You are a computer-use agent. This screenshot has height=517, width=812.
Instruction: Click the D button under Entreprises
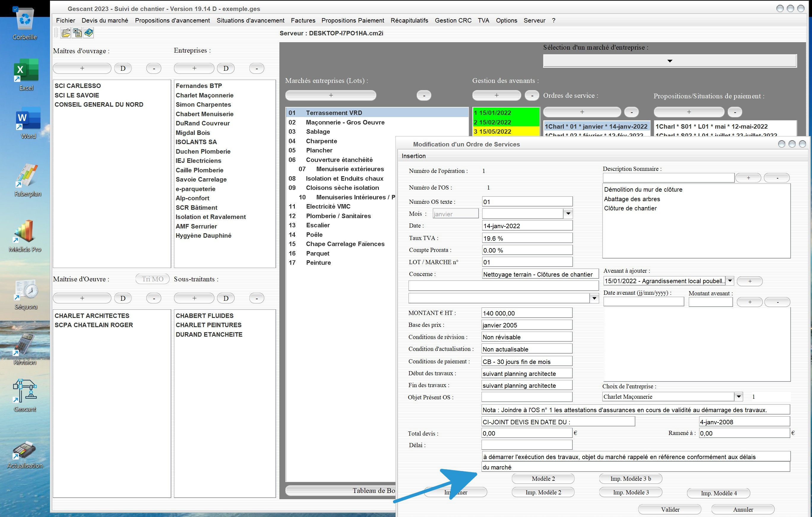(x=226, y=68)
